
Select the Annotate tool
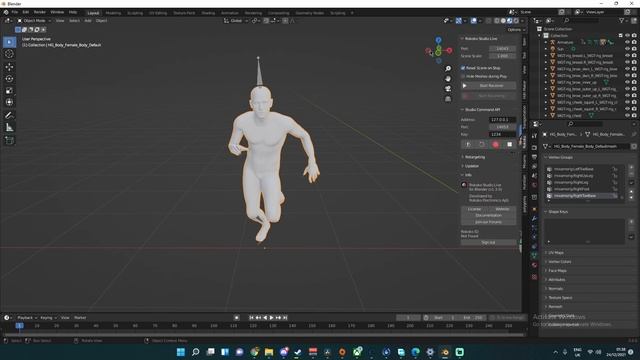pyautogui.click(x=9, y=116)
